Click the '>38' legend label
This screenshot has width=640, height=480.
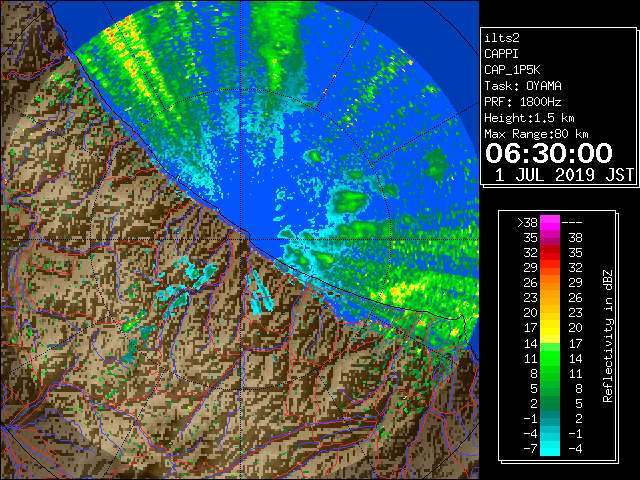click(527, 223)
